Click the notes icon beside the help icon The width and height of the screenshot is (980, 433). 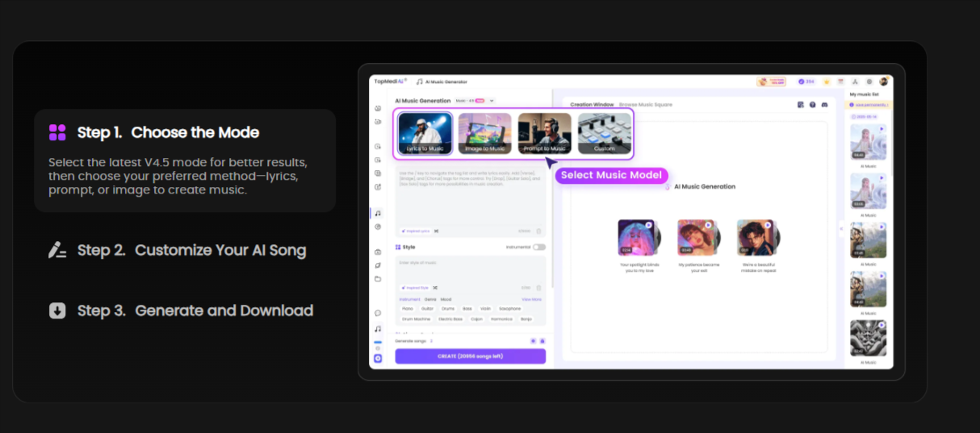click(800, 105)
